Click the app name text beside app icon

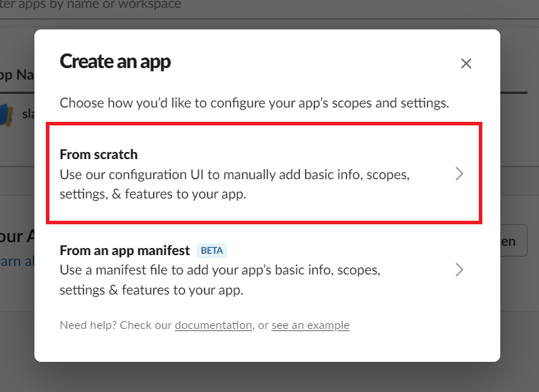28,114
